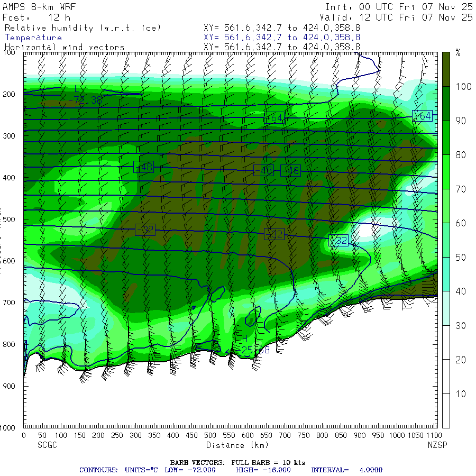Click the HIGH= -16.000 value
Viewport: 476px width, 476px height.
[x=263, y=470]
